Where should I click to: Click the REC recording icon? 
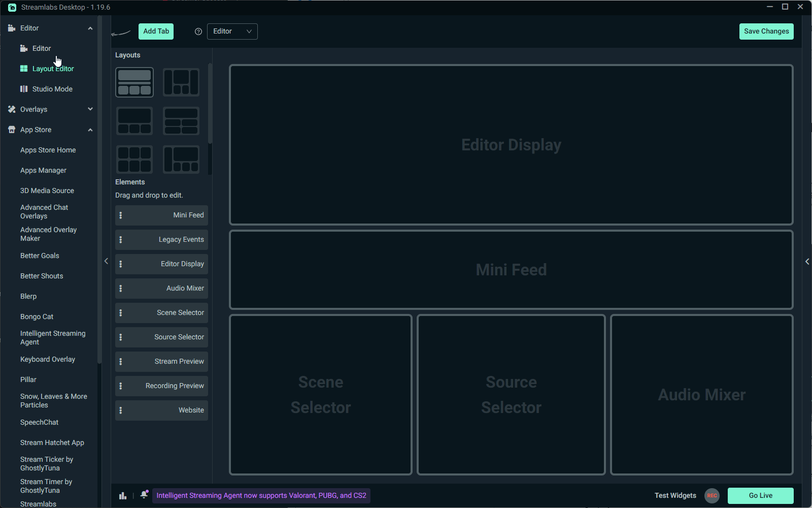point(712,495)
